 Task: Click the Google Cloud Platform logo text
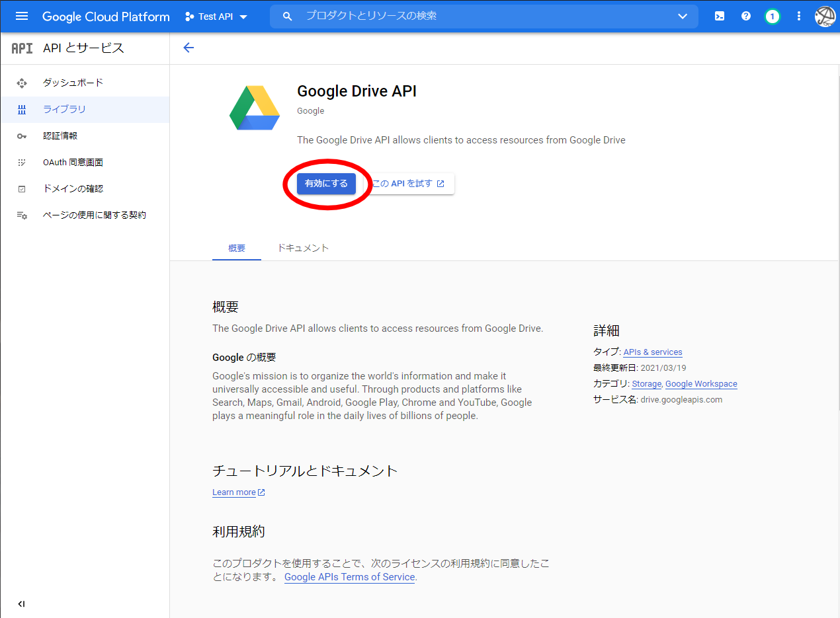pos(106,17)
